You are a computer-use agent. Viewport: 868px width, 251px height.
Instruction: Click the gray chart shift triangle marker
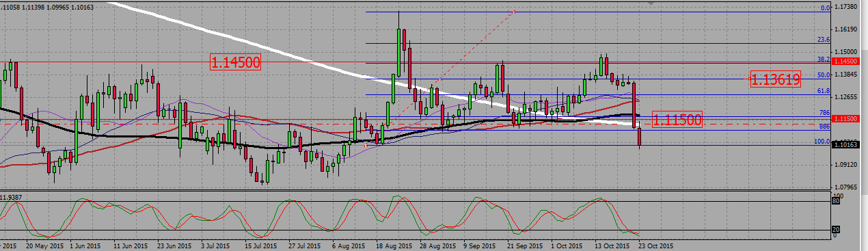pyautogui.click(x=651, y=4)
